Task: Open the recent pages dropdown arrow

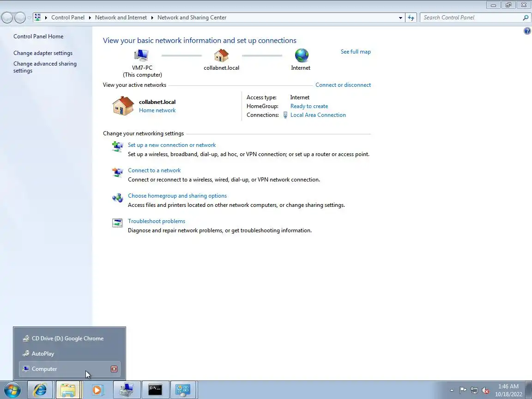Action: click(x=30, y=18)
